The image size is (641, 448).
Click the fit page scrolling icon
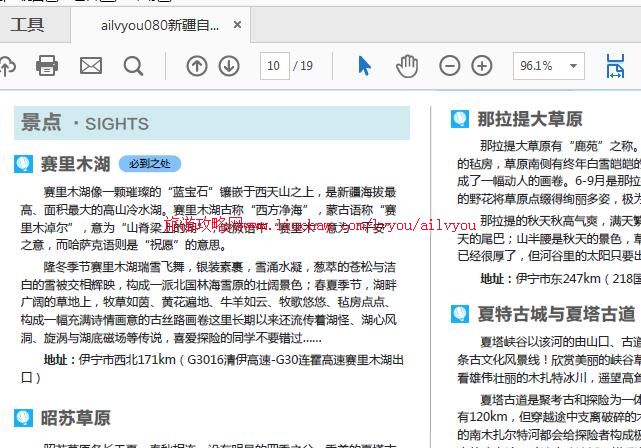pos(615,66)
